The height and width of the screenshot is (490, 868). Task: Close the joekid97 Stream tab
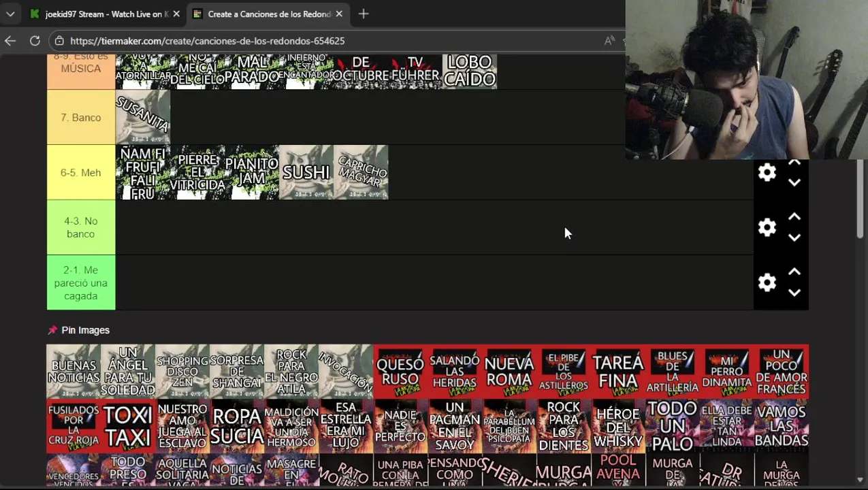tap(176, 14)
